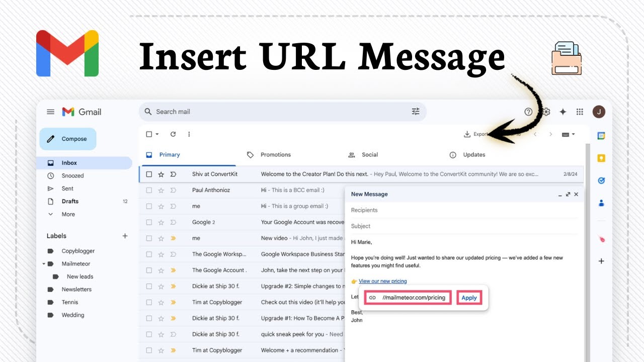This screenshot has height=362, width=644.
Task: Toggle importance marker on The Google Account email
Action: tap(173, 270)
